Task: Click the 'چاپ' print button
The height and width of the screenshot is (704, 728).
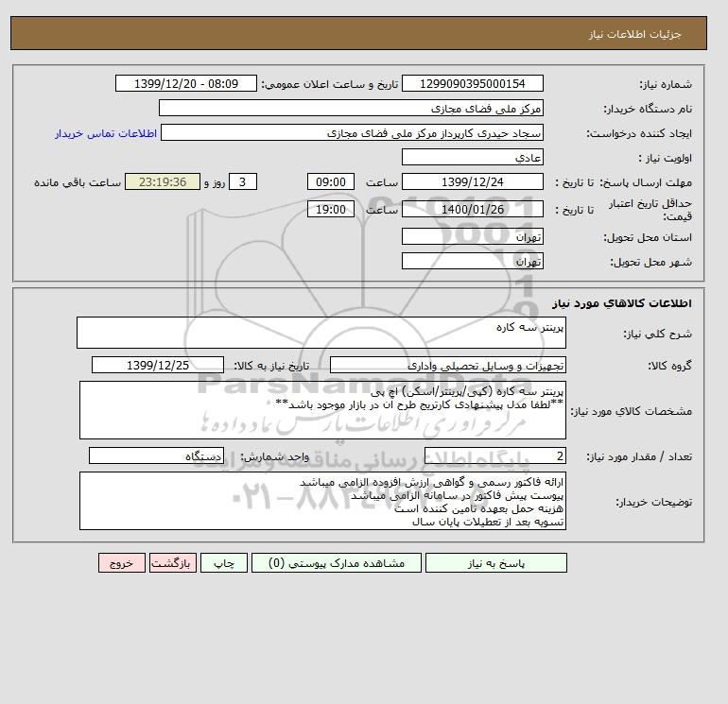Action: pos(224,563)
